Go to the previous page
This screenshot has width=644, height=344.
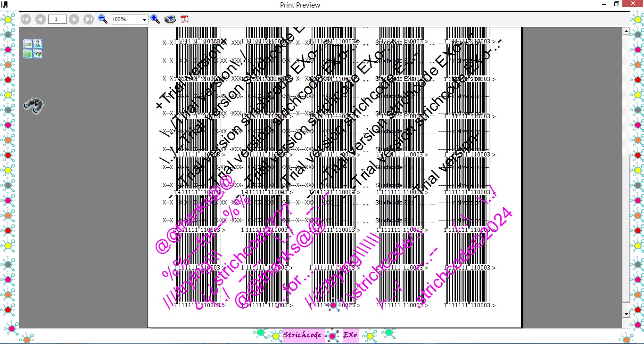pos(41,19)
